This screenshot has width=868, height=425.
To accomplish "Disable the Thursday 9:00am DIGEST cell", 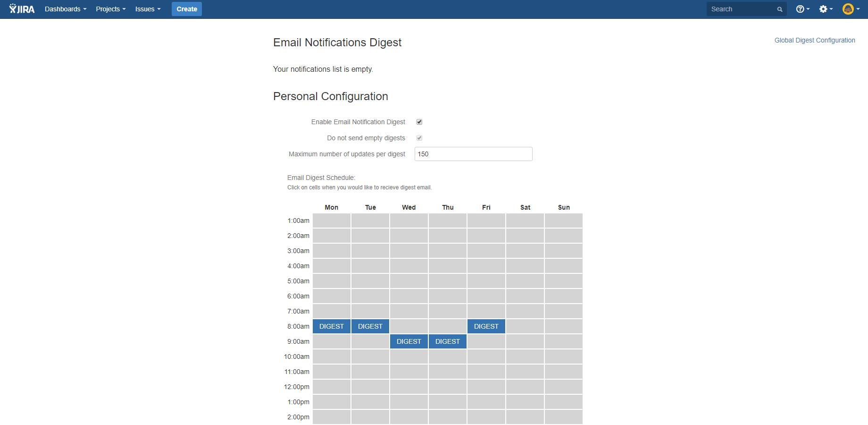I will [x=448, y=341].
